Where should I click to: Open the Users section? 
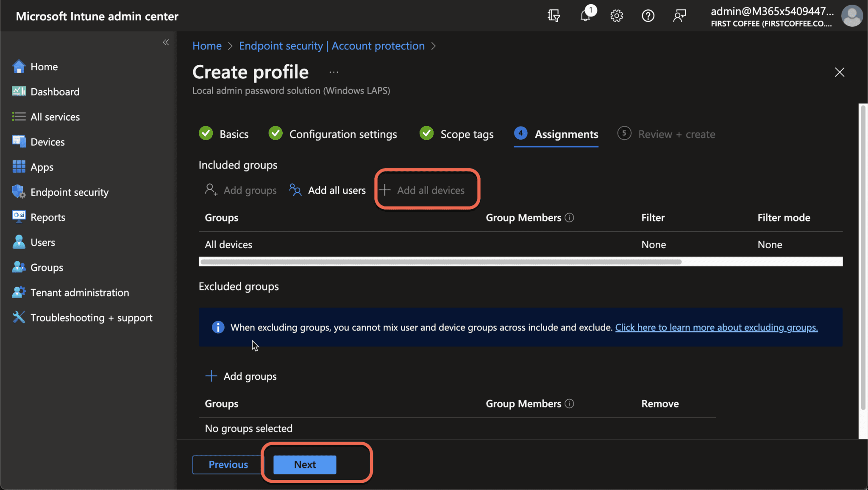pos(42,242)
